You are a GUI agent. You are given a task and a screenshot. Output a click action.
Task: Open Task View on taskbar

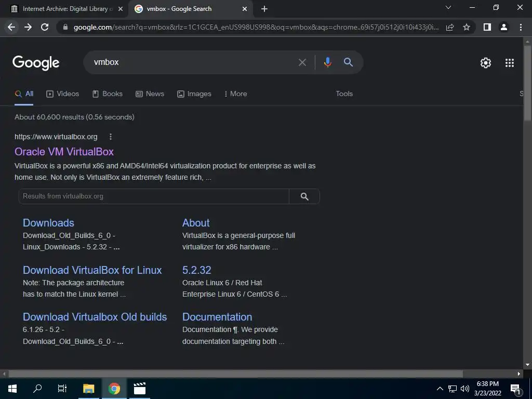pos(62,389)
